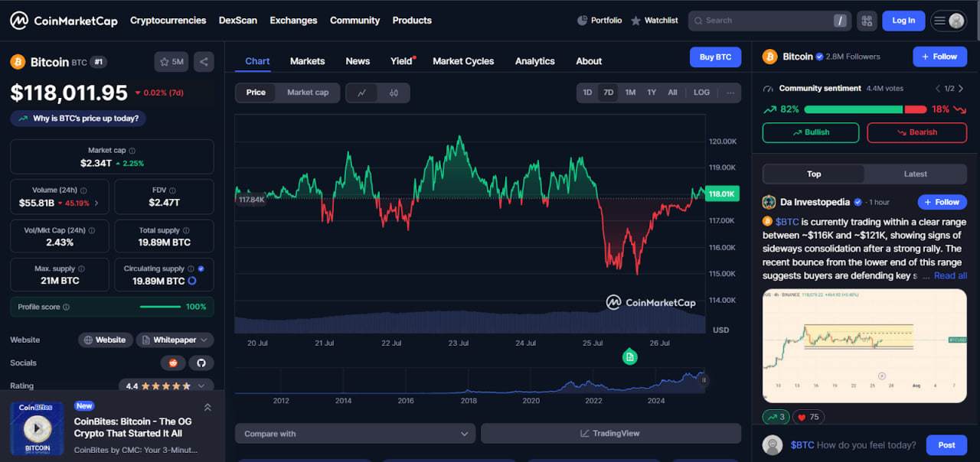
Task: Set chart range to All
Action: click(x=672, y=93)
